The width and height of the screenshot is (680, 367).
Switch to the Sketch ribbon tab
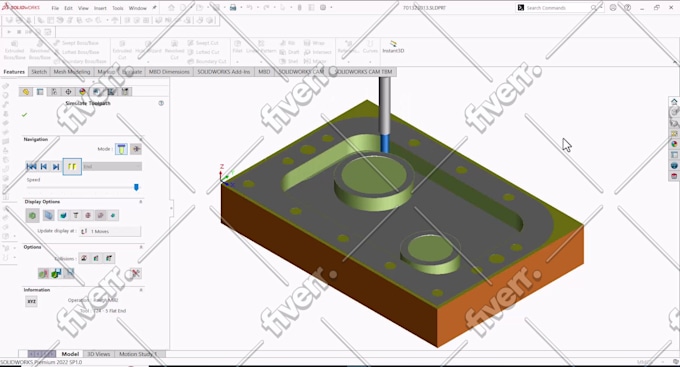point(39,72)
